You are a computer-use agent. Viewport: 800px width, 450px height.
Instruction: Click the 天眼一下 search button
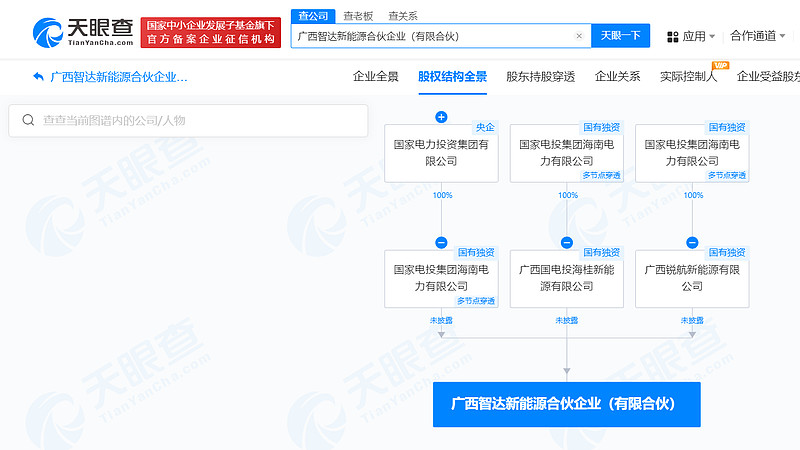(620, 36)
